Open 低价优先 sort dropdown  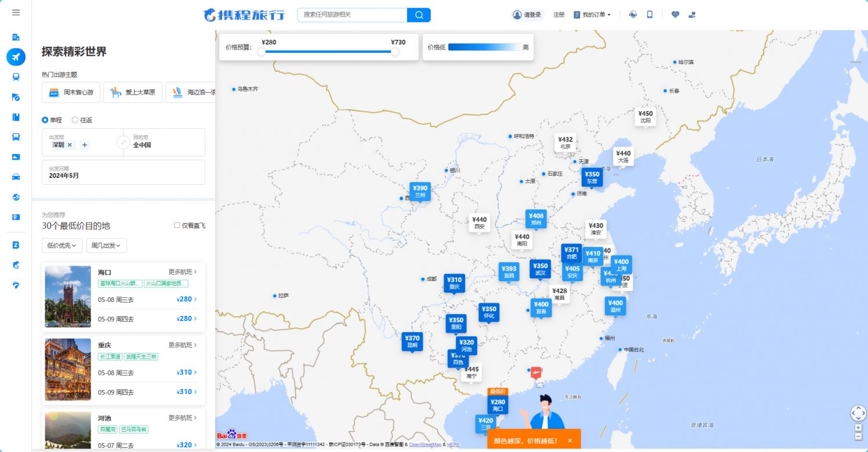(62, 246)
